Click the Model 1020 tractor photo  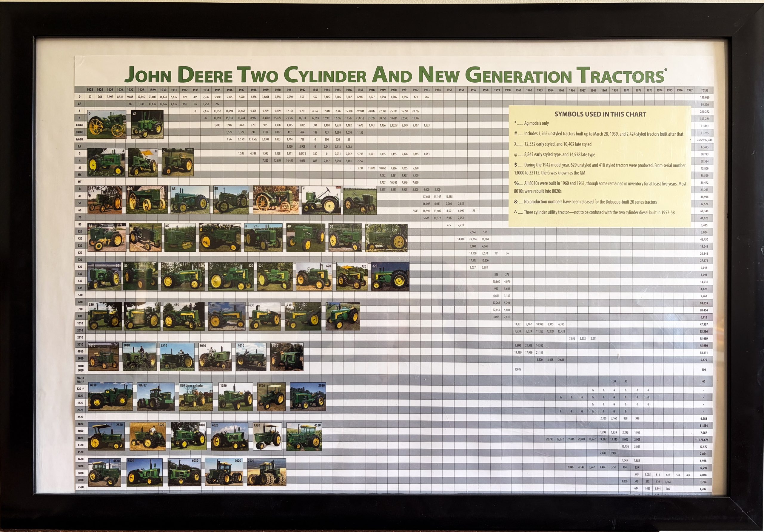click(x=235, y=396)
